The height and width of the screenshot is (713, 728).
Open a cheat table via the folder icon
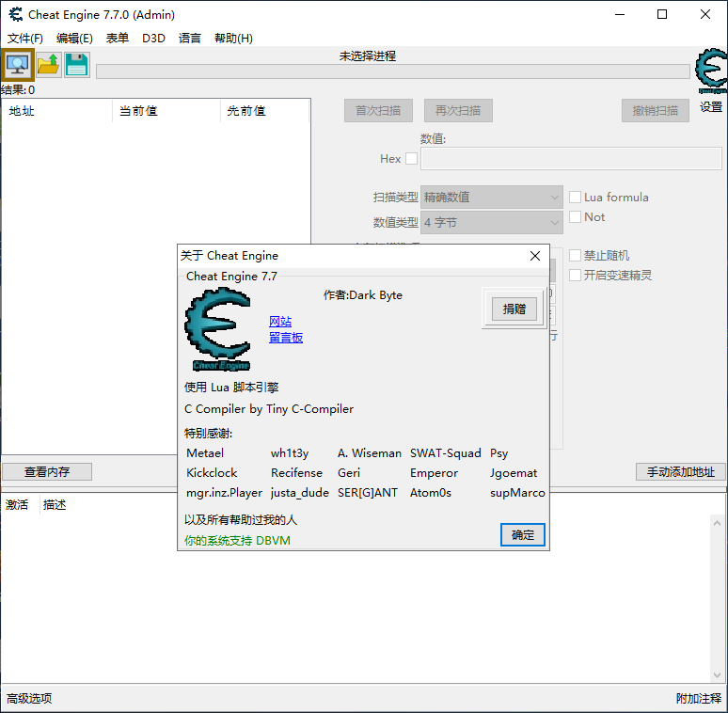[x=49, y=65]
